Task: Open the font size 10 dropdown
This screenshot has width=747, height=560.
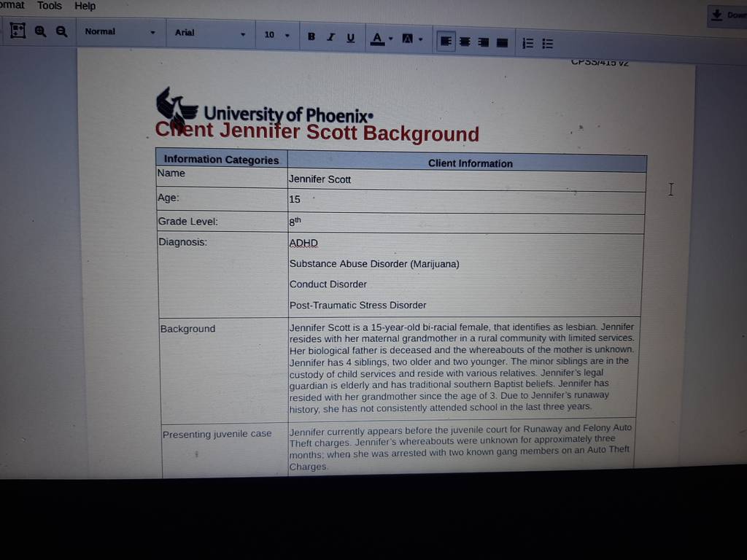Action: pyautogui.click(x=277, y=35)
